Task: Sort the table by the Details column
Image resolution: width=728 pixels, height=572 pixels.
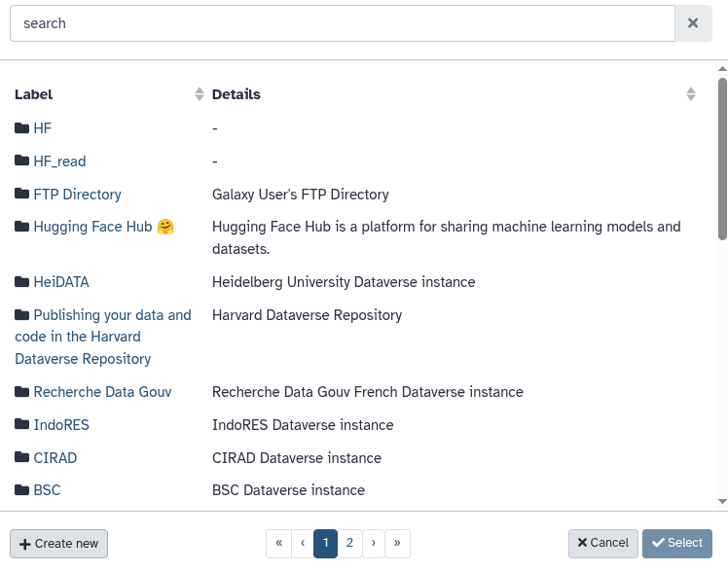Action: (691, 94)
